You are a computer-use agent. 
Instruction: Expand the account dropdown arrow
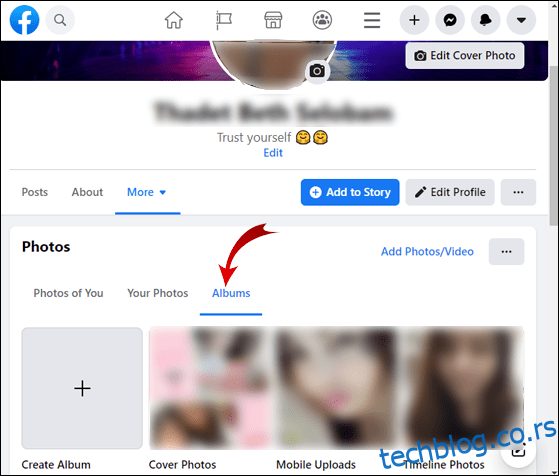[x=521, y=20]
